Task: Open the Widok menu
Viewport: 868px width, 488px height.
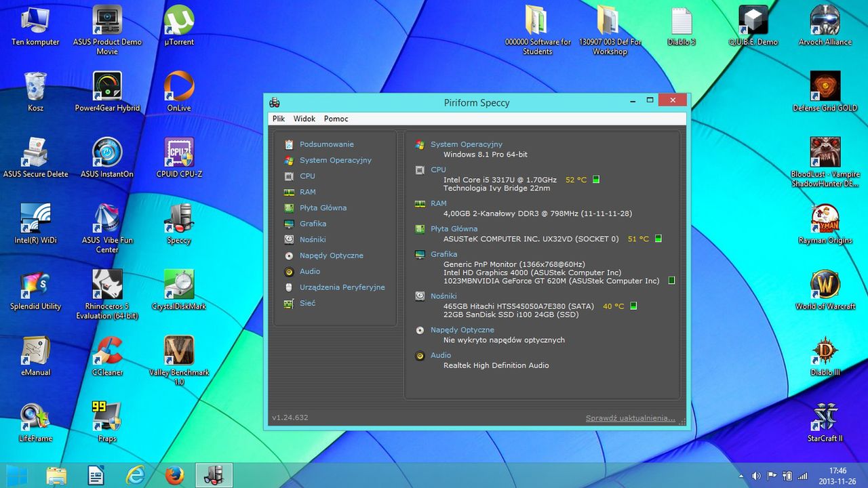Action: pos(304,119)
